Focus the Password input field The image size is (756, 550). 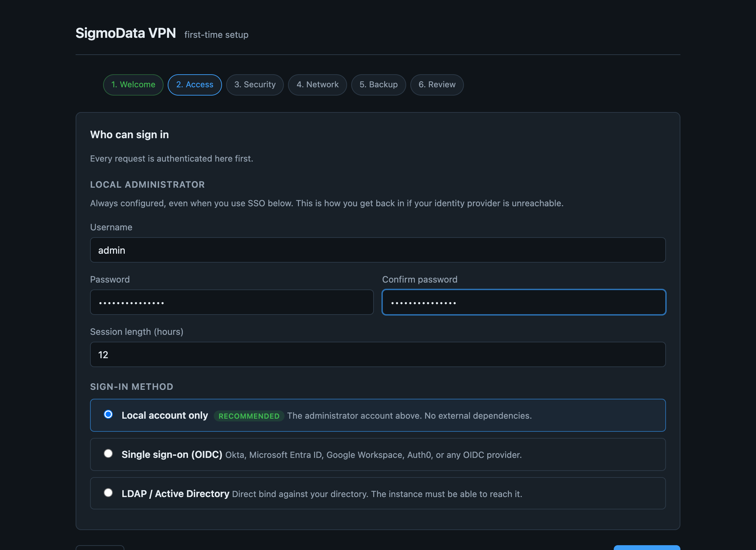pyautogui.click(x=232, y=302)
